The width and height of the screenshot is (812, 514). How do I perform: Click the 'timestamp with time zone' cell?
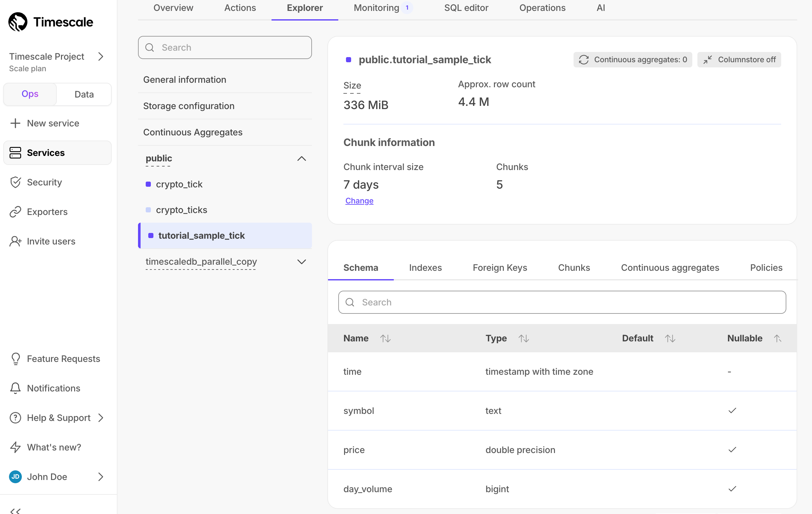539,372
